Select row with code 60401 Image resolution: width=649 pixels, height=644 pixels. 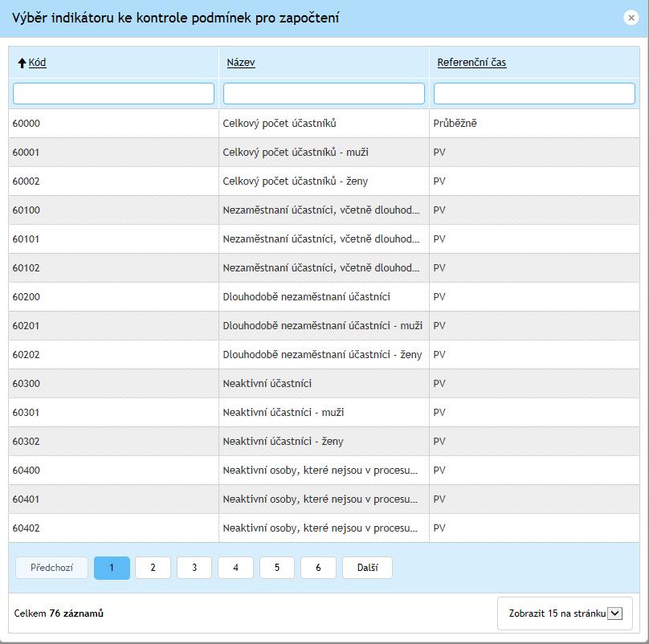point(324,499)
